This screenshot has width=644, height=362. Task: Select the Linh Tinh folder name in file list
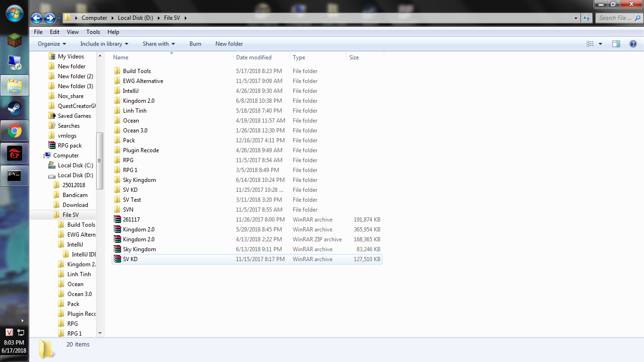point(135,111)
